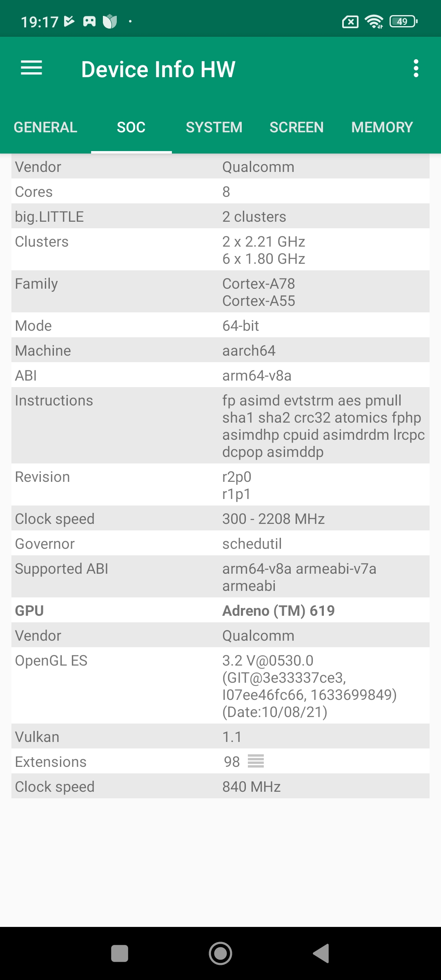Expand the GPU extensions list icon
Viewport: 441px width, 980px height.
tap(256, 761)
